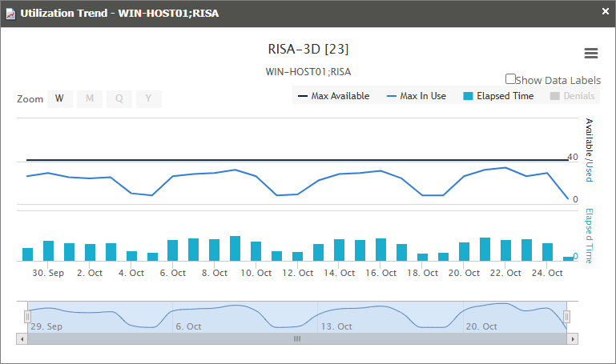616x364 pixels.
Task: Select the Y yearly zoom button
Action: pyautogui.click(x=148, y=99)
